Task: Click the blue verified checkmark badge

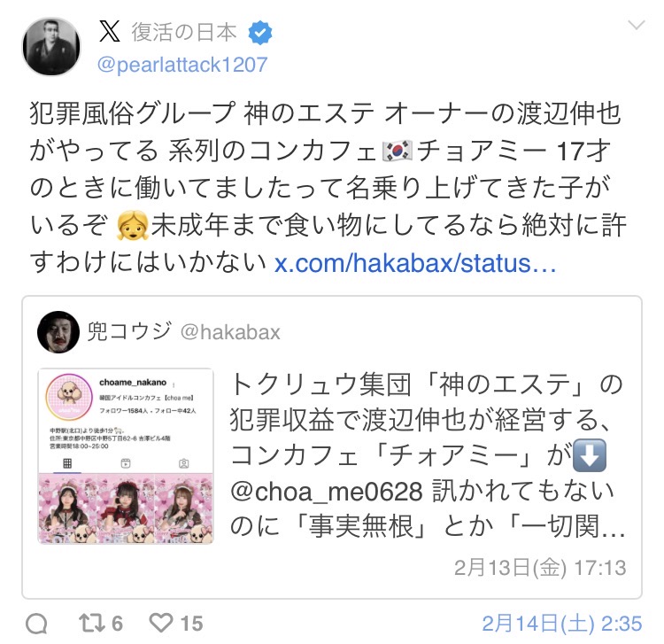Action: tap(260, 34)
